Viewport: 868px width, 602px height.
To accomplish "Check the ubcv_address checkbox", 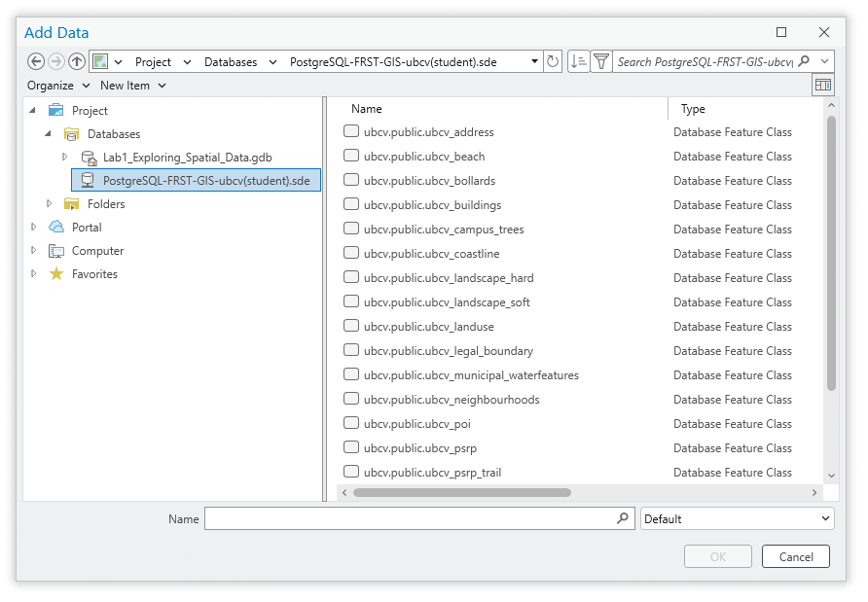I will pos(351,131).
